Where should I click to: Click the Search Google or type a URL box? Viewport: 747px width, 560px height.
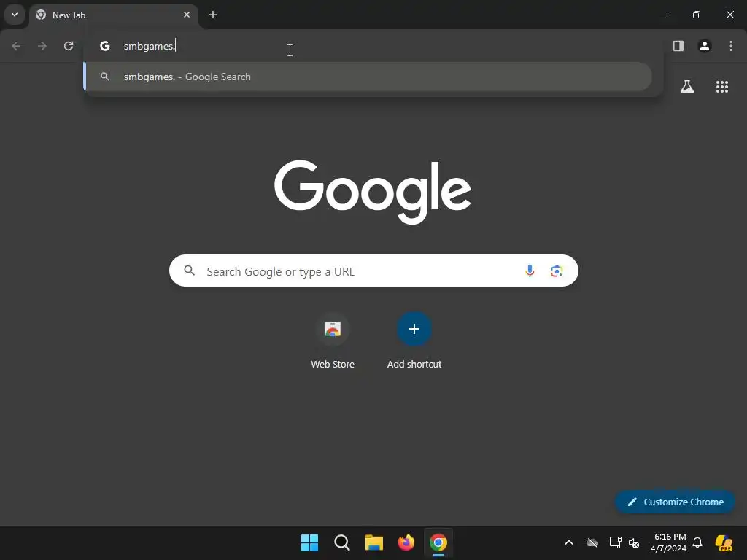pyautogui.click(x=373, y=271)
